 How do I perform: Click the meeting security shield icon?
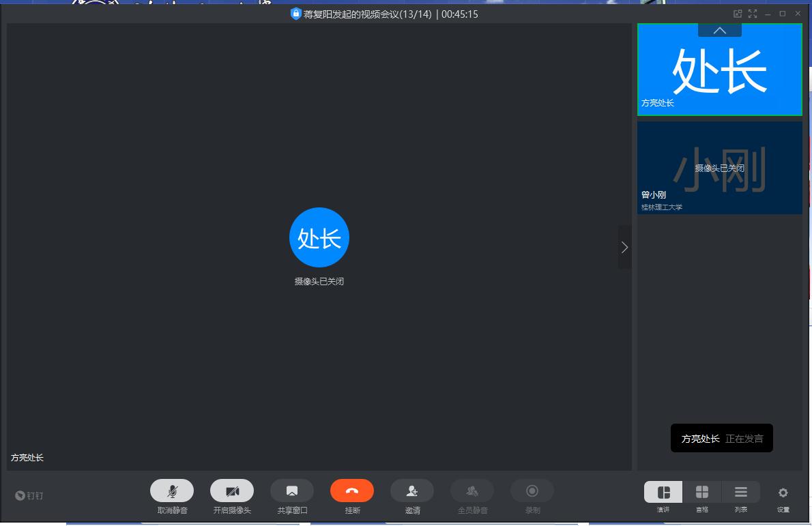click(296, 14)
